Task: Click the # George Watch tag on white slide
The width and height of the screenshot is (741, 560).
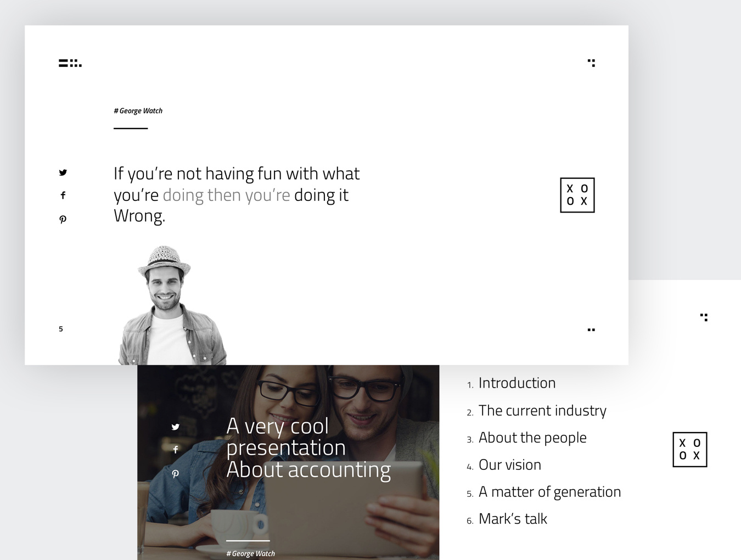Action: (138, 111)
